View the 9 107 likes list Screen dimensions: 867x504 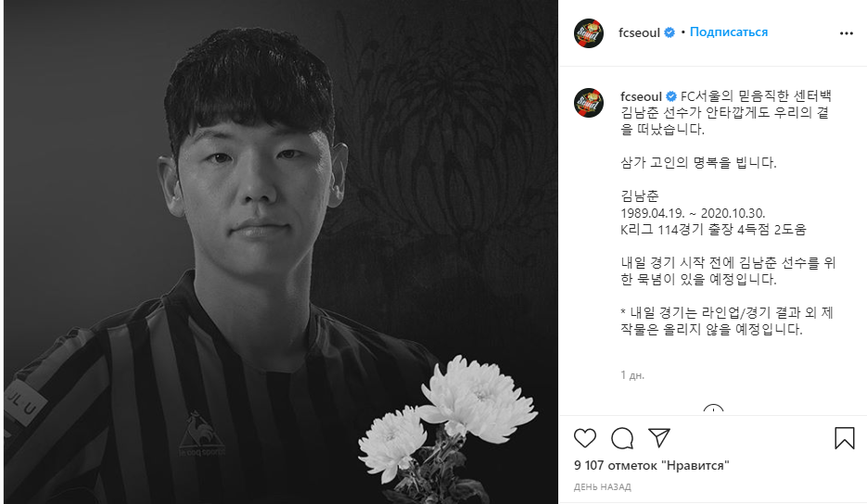click(651, 465)
